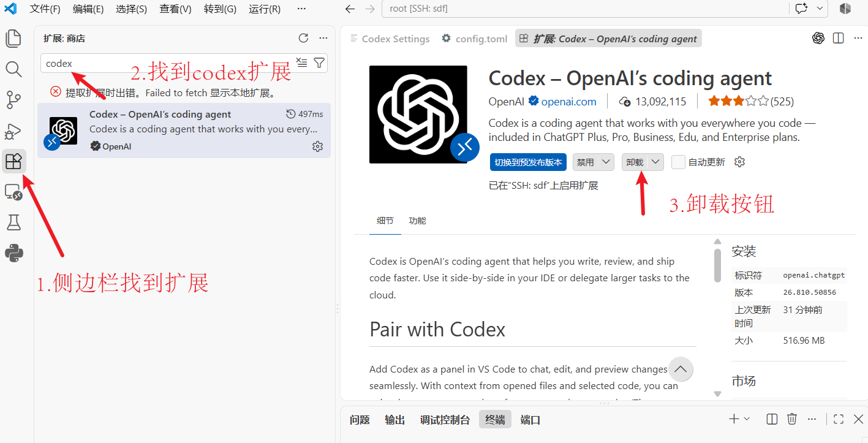Screen dimensions: 868x443
Task: Open the 转到(G) menu
Action: tap(221, 9)
